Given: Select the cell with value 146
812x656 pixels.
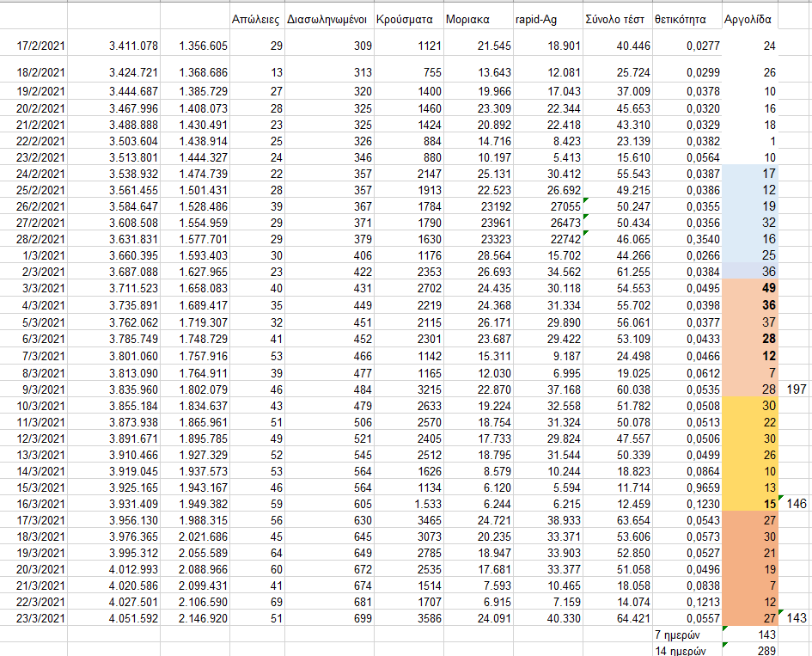Looking at the screenshot, I should (796, 504).
